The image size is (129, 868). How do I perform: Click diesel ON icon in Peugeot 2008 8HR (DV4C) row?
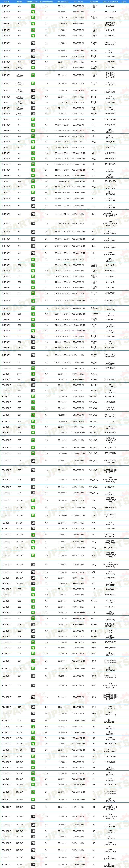[33, 379]
